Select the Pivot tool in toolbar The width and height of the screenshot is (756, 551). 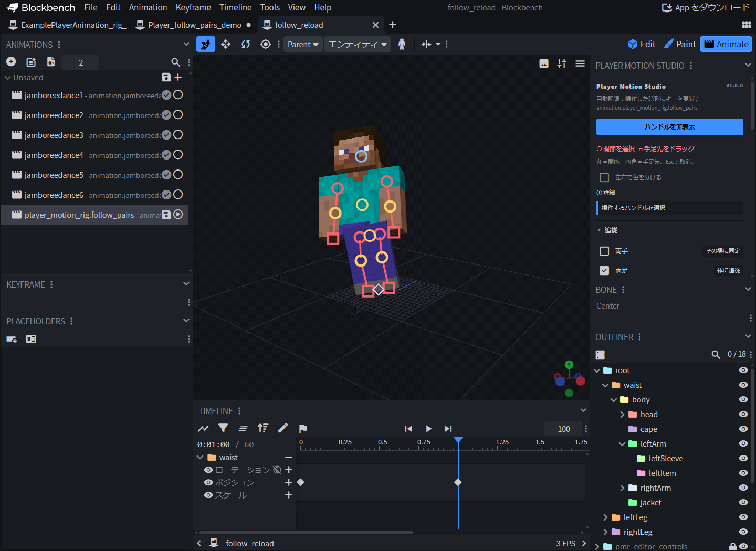tap(266, 44)
